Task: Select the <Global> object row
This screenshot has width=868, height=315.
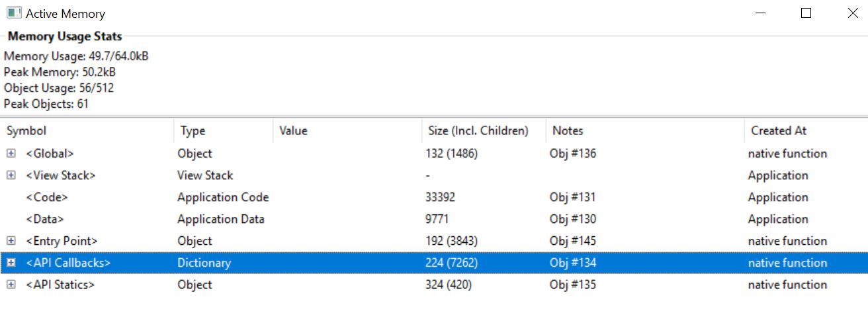Action: point(50,154)
